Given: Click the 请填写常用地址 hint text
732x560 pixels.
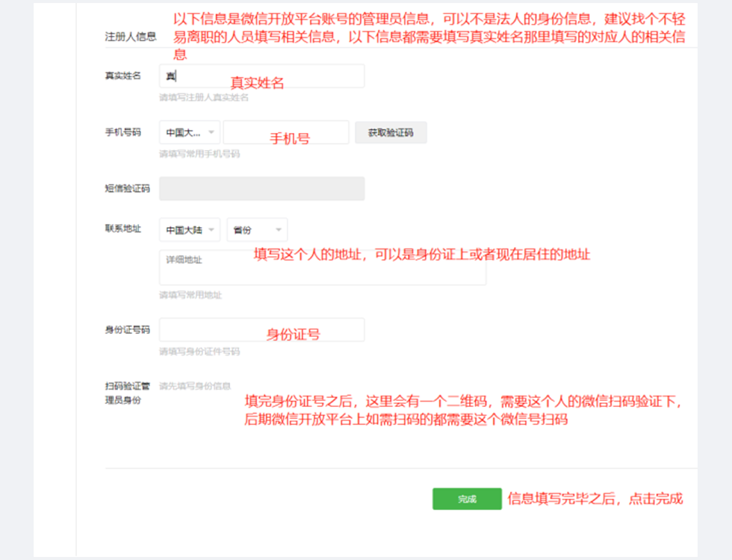Looking at the screenshot, I should click(x=190, y=295).
